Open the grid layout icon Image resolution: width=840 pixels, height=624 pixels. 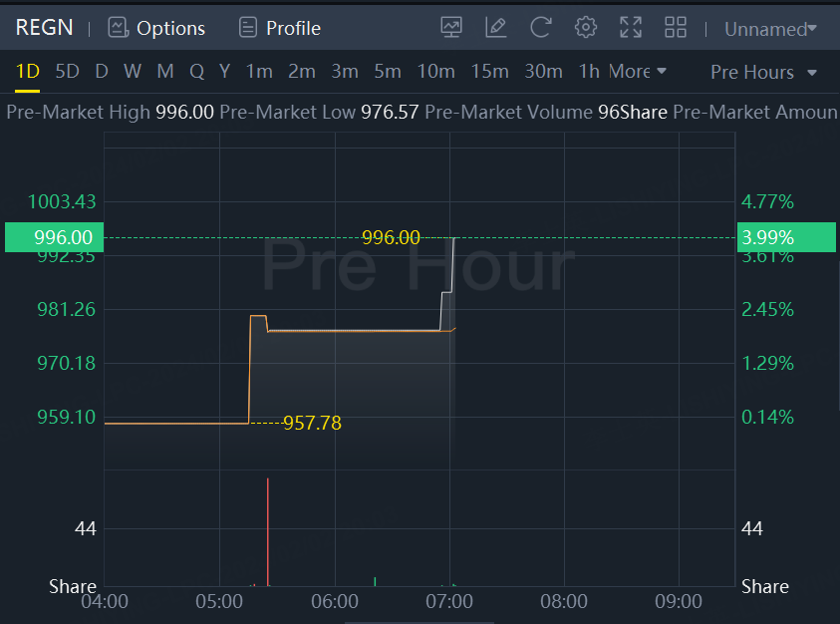[676, 28]
